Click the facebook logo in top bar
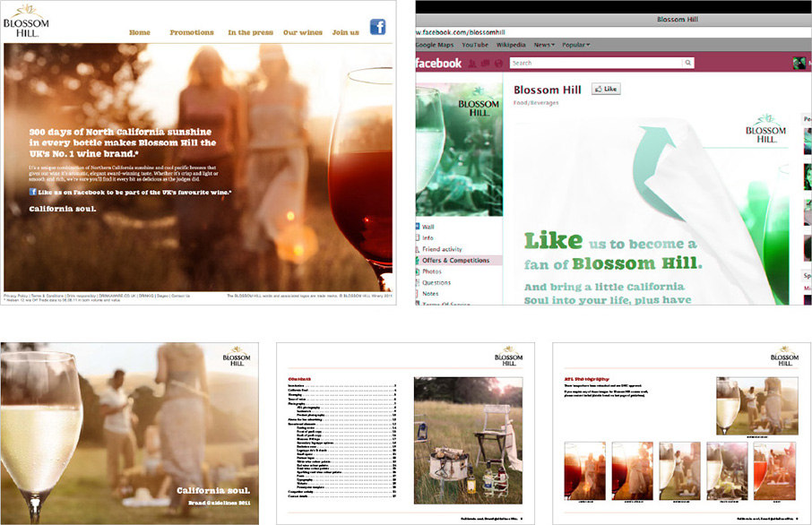Screen dimensions: 812x525 pos(439,64)
